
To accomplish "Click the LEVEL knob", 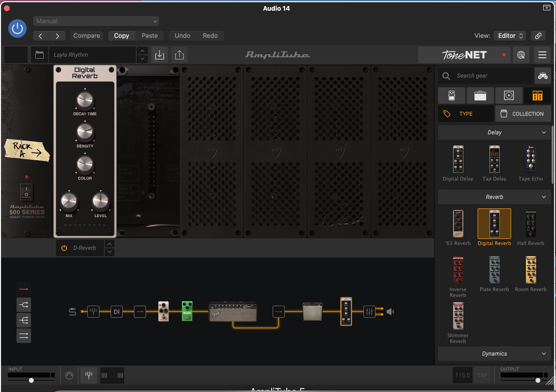I will tap(100, 202).
